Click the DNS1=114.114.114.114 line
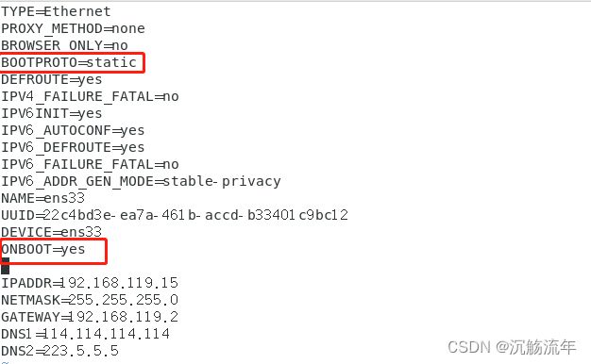Image resolution: width=591 pixels, height=364 pixels. (86, 334)
